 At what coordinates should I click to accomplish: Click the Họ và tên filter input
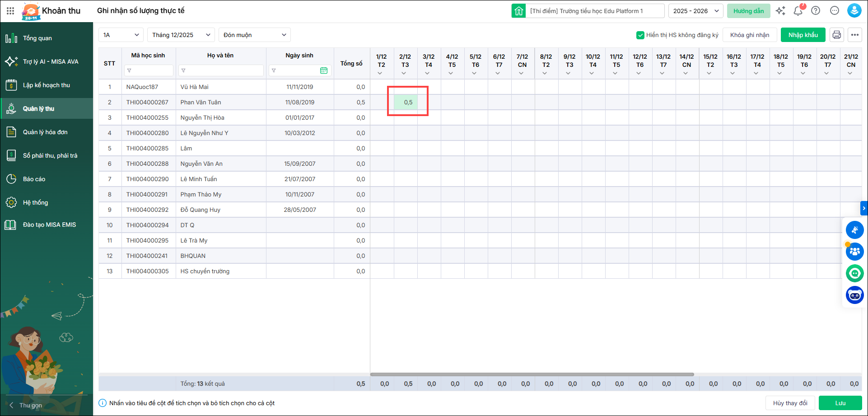tap(221, 70)
